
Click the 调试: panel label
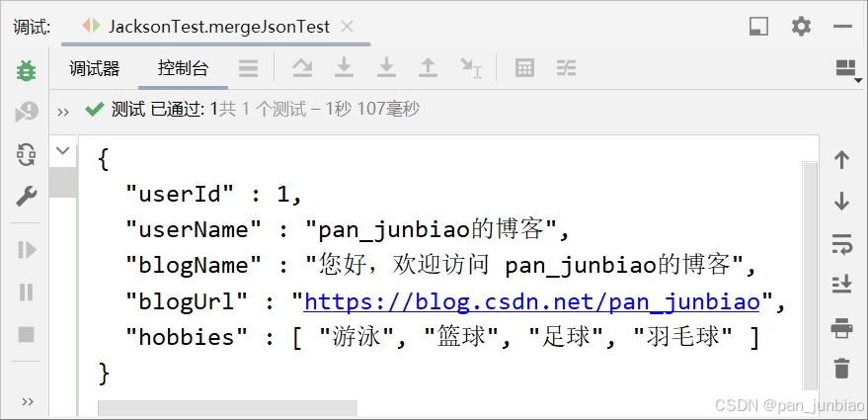[x=33, y=28]
